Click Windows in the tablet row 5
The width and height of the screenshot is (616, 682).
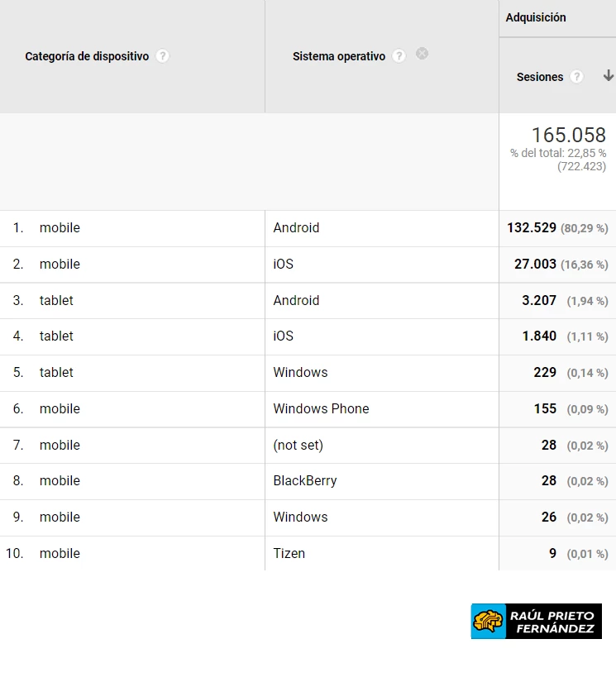point(300,373)
